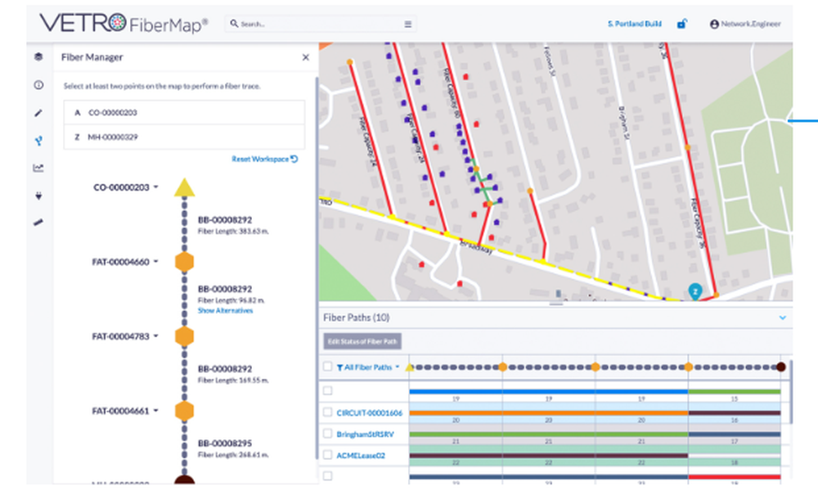Click the yellow triangle CO-00000203 node icon
Image resolution: width=818 pixels, height=504 pixels.
(184, 188)
